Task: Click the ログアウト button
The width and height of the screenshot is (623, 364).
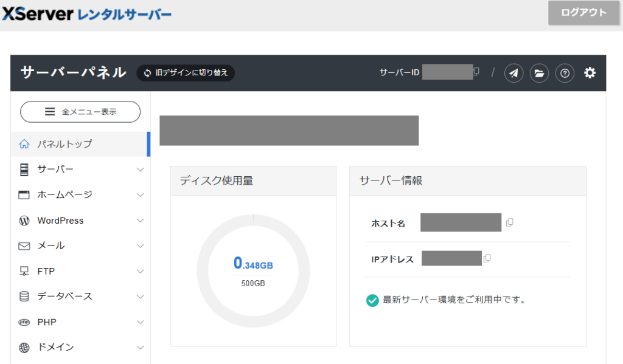Action: coord(583,13)
